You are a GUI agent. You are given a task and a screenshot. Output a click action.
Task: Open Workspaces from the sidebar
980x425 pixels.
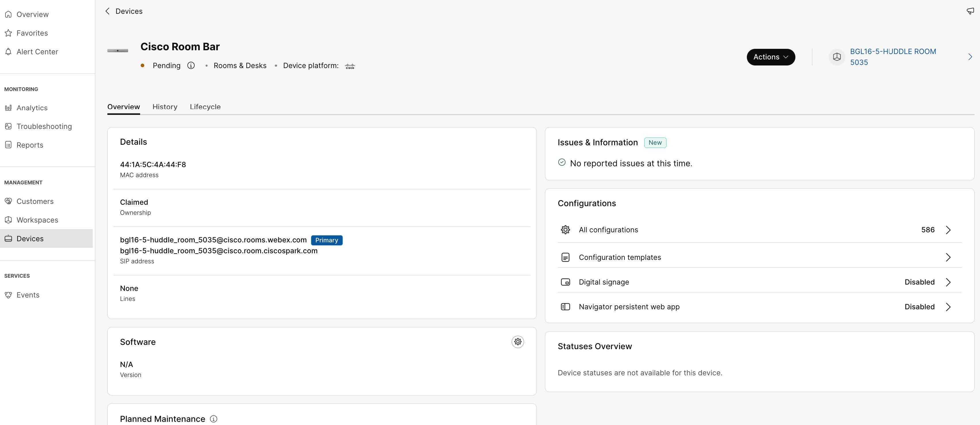click(x=37, y=220)
